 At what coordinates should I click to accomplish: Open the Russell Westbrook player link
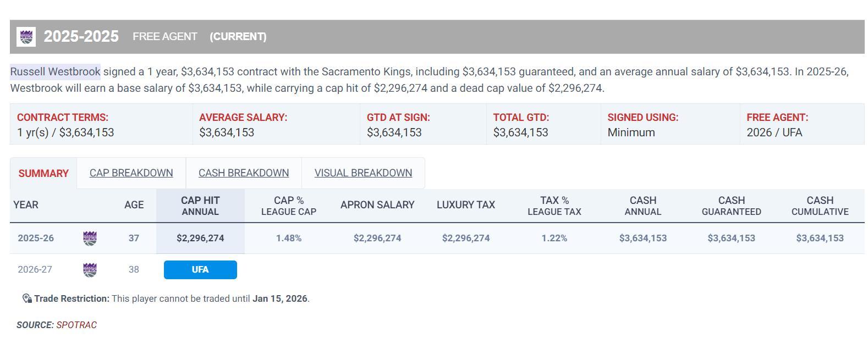[55, 71]
